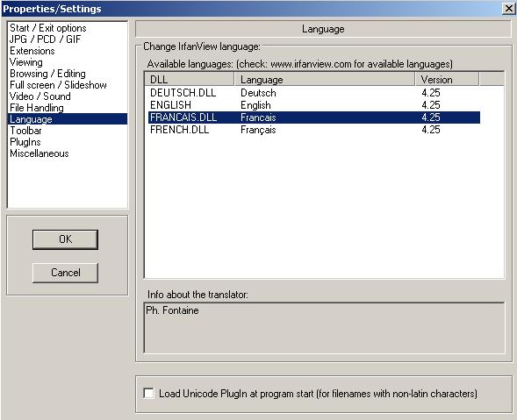
Task: Click the Cancel button
Action: coord(65,273)
